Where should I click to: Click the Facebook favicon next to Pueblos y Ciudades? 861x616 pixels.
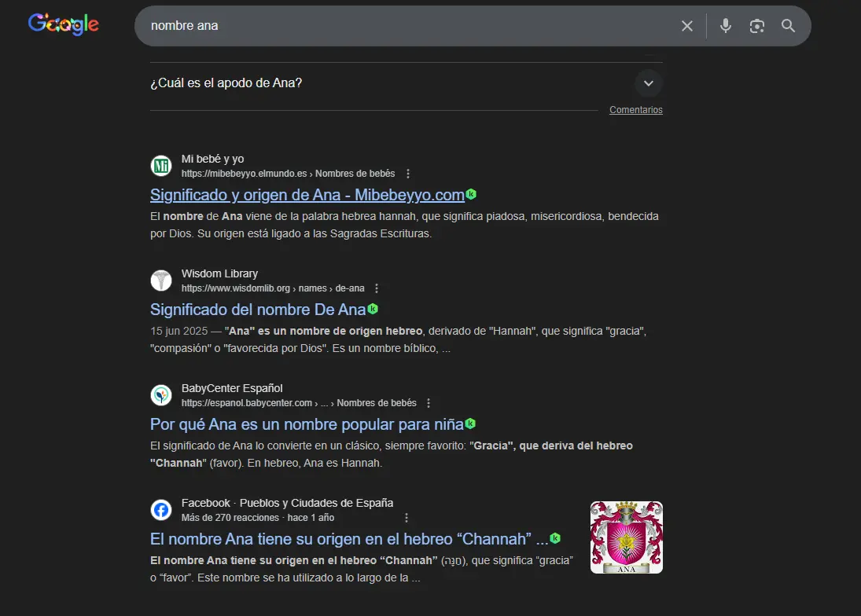tap(161, 510)
